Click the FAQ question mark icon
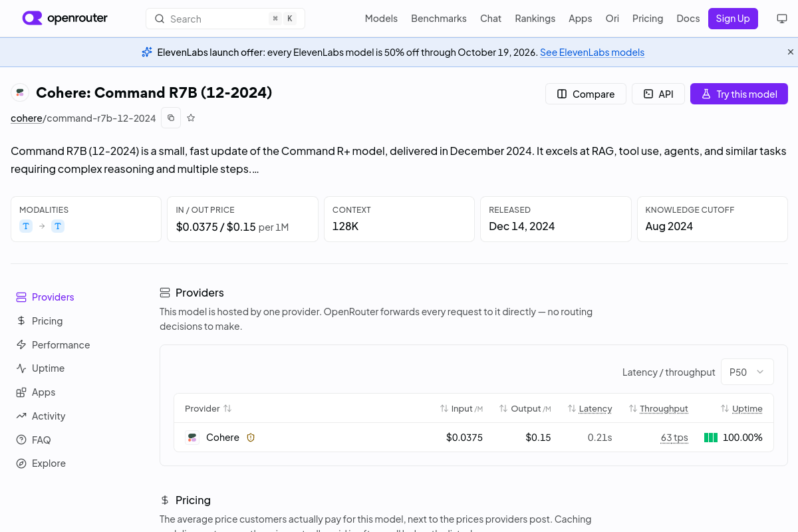 pos(21,440)
